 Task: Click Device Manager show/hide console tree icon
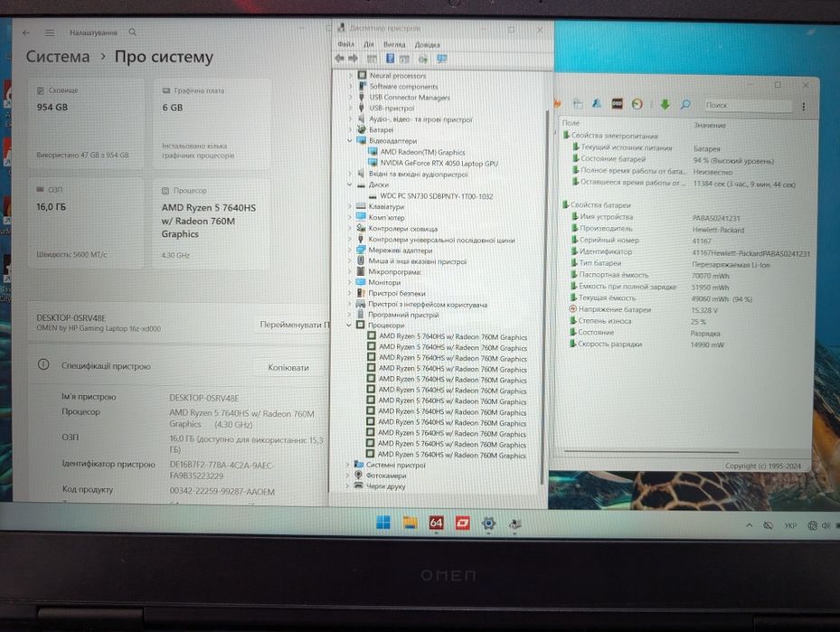[x=372, y=59]
